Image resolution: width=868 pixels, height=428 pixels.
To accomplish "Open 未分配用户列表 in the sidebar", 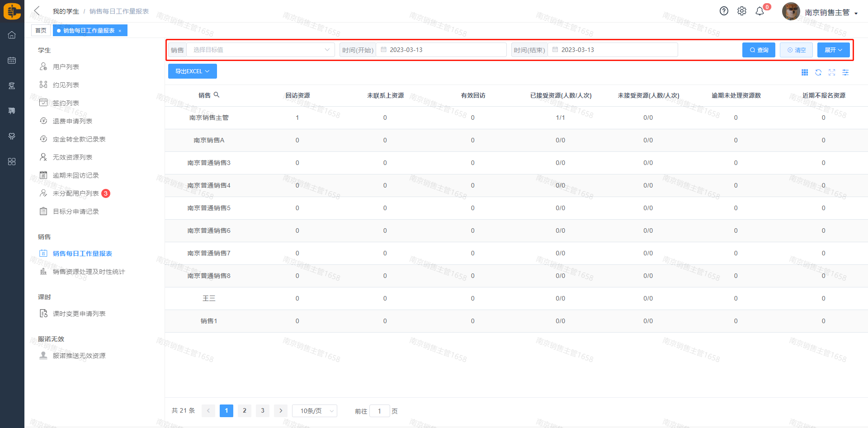I will click(x=75, y=193).
